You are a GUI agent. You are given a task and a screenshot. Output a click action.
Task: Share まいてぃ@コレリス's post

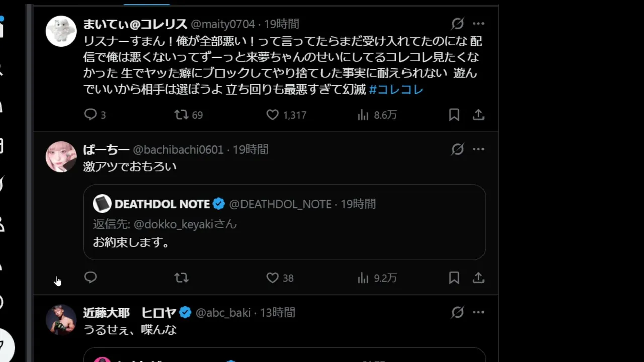pyautogui.click(x=478, y=115)
